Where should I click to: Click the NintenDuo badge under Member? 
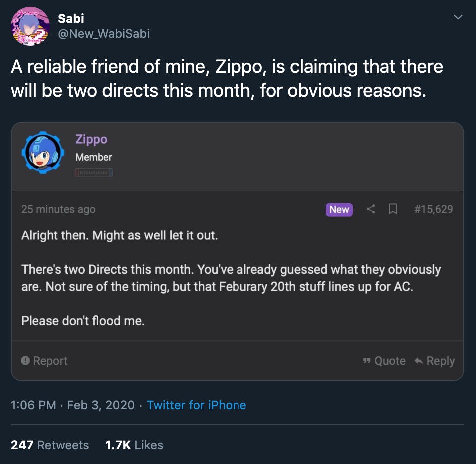click(94, 172)
